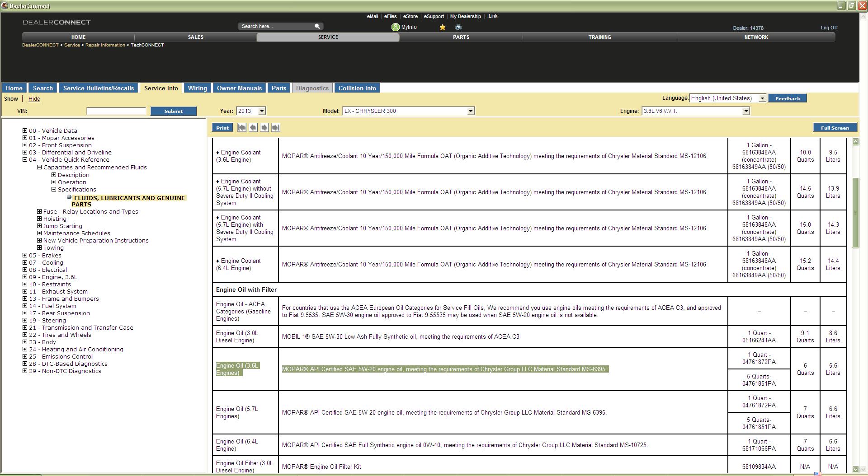Click the search magnifier icon

(x=317, y=26)
